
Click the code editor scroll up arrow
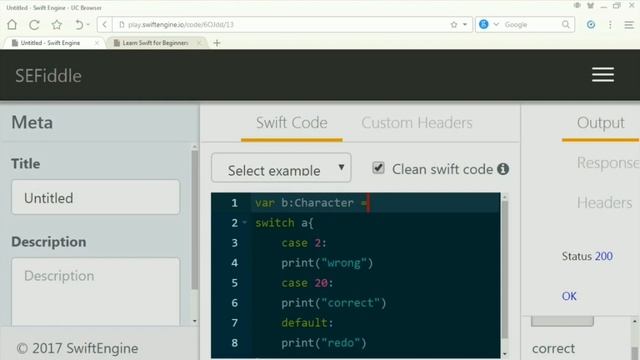pyautogui.click(x=505, y=197)
